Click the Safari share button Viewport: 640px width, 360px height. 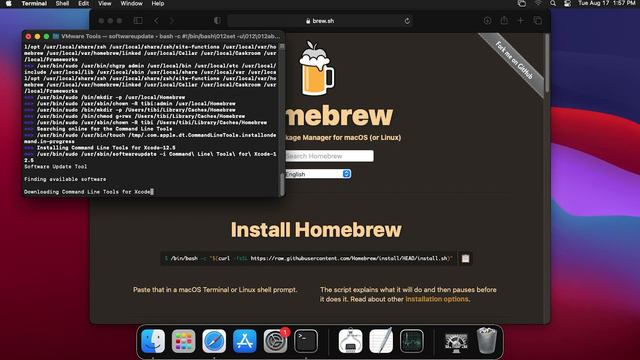(x=504, y=20)
